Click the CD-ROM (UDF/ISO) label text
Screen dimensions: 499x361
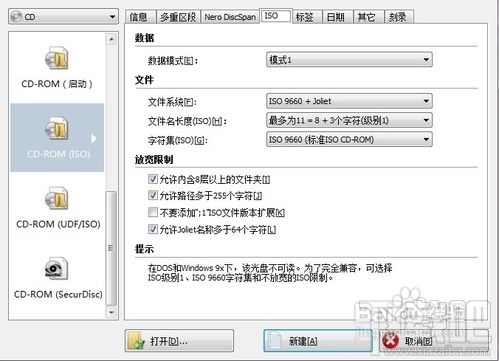(58, 224)
